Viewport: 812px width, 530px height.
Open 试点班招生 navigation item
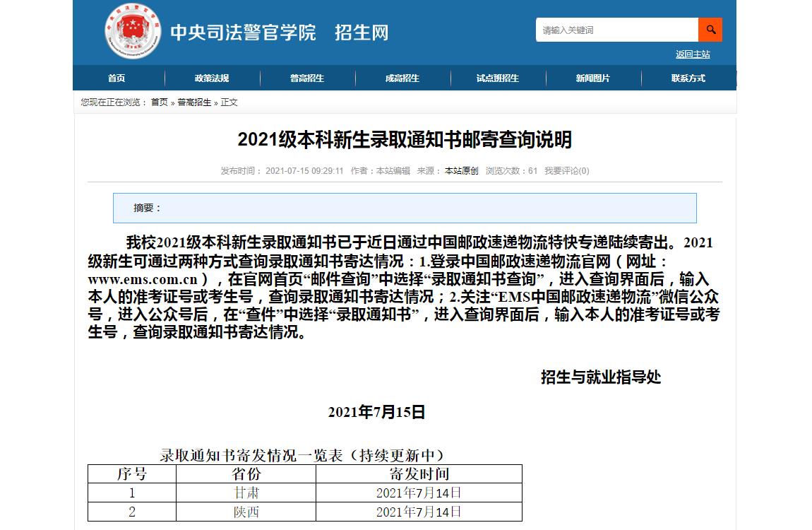click(x=497, y=78)
